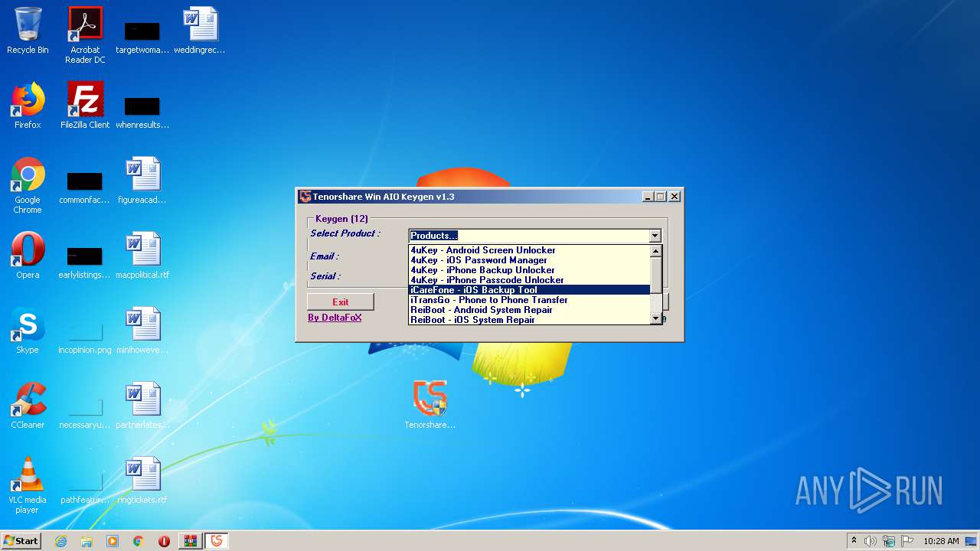
Task: Click the WinRAR taskbar button
Action: pyautogui.click(x=190, y=541)
